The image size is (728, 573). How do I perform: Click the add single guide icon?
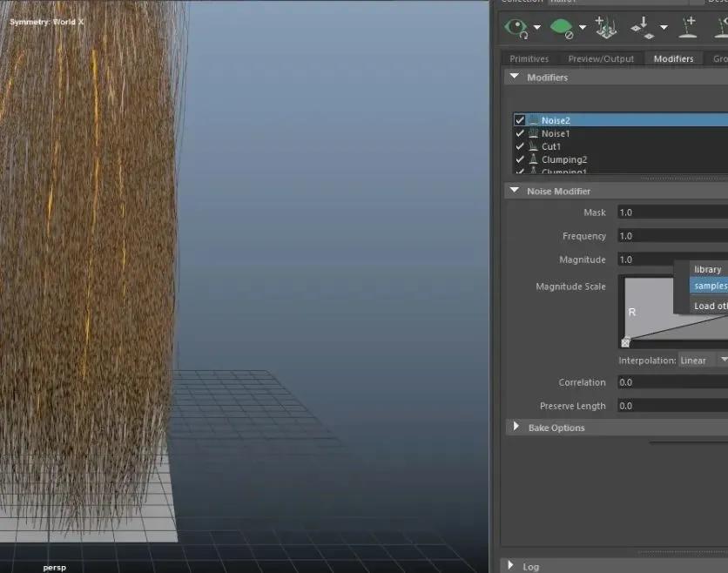pyautogui.click(x=688, y=27)
